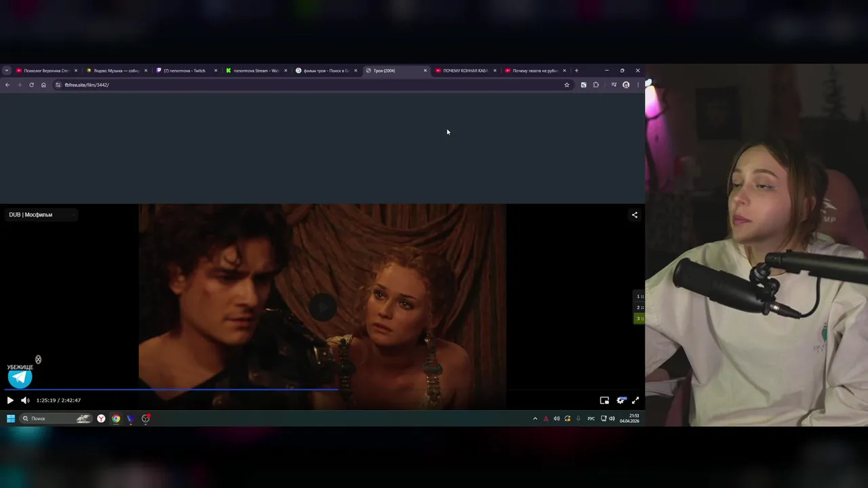Close the Яндекс Музыка tab
The height and width of the screenshot is (488, 868).
coord(145,70)
